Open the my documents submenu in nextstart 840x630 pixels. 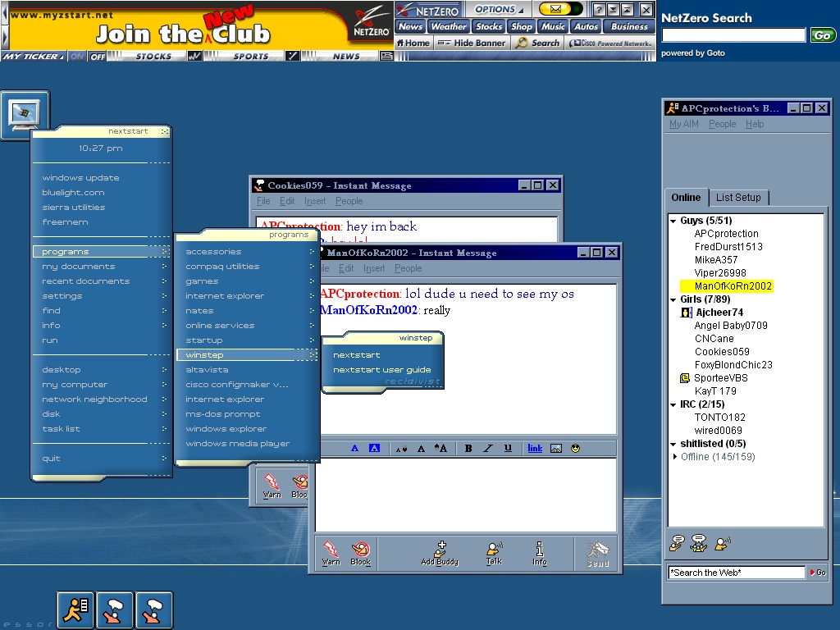[101, 267]
